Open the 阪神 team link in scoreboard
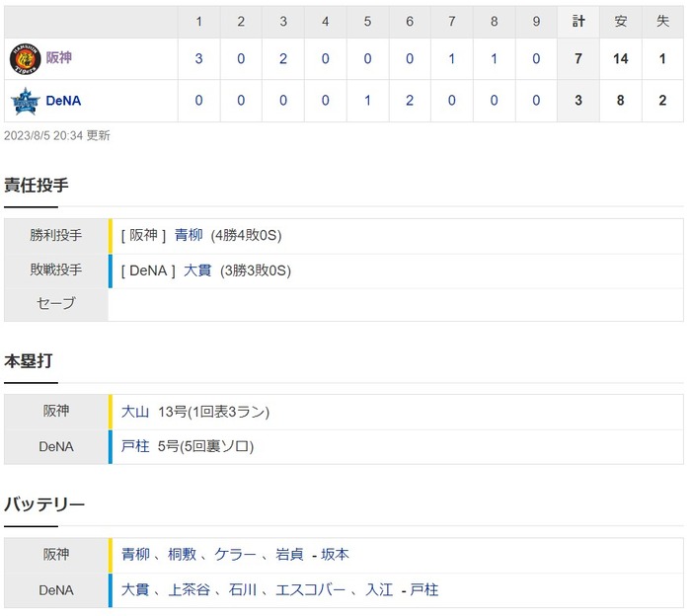Viewport: 691px width, 616px height. coord(59,59)
